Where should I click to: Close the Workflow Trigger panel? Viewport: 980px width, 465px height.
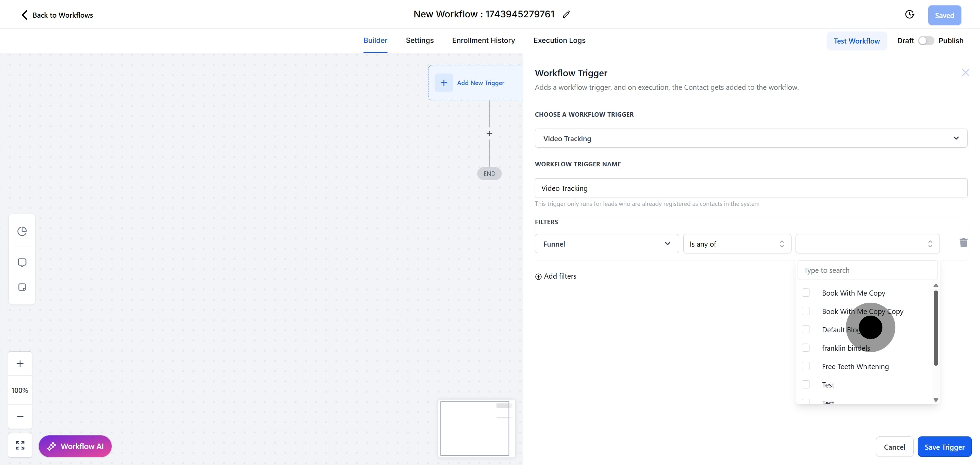tap(965, 72)
